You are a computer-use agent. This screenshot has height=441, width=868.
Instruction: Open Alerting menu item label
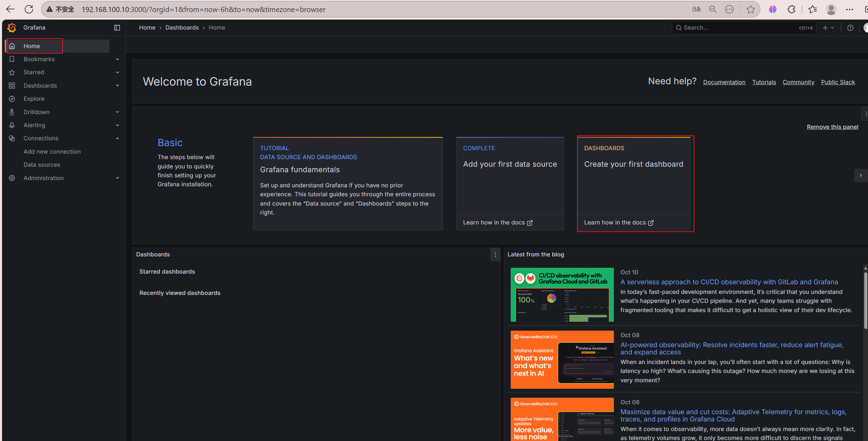[x=34, y=125]
